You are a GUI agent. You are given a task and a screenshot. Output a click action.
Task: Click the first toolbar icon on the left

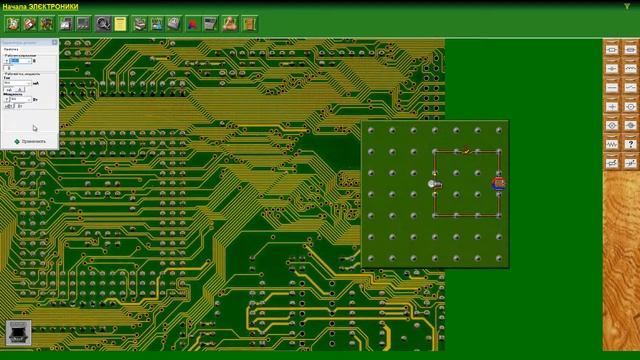(13, 24)
